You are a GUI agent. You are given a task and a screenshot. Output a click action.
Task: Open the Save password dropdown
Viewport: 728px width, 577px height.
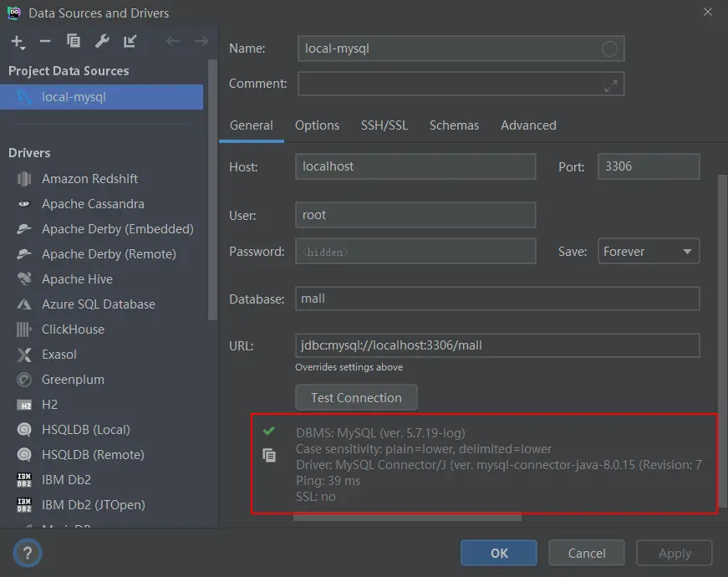coord(649,252)
